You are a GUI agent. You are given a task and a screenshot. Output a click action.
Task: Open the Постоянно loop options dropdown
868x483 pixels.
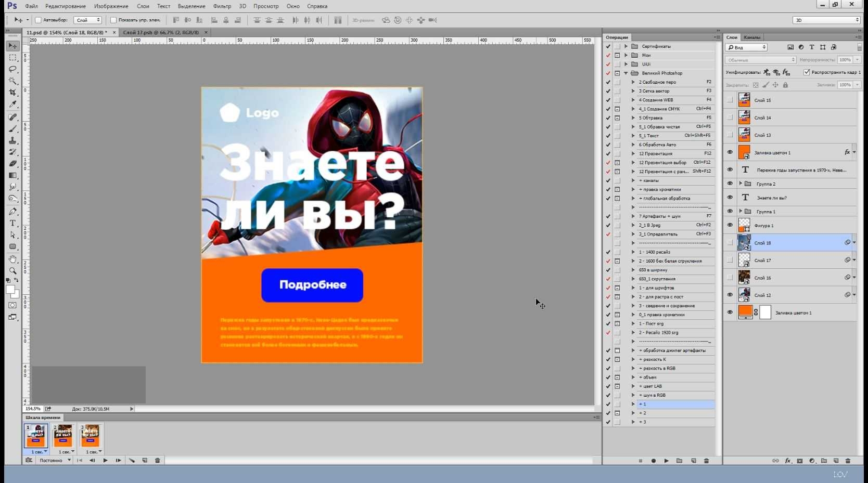(x=55, y=460)
